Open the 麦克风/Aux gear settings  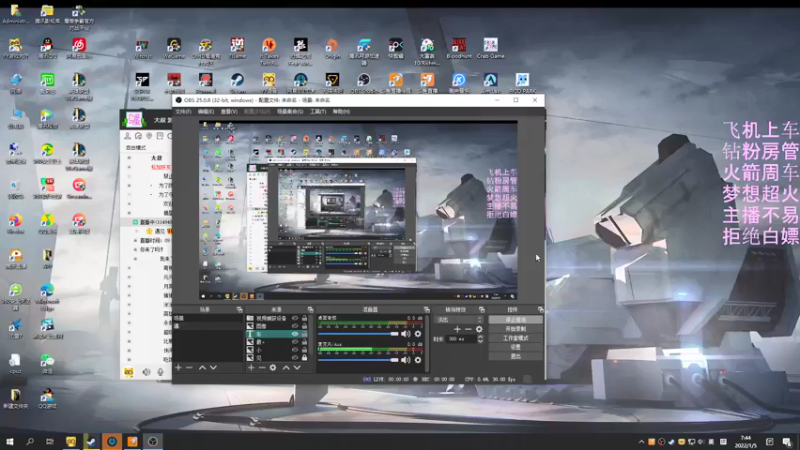(x=418, y=360)
